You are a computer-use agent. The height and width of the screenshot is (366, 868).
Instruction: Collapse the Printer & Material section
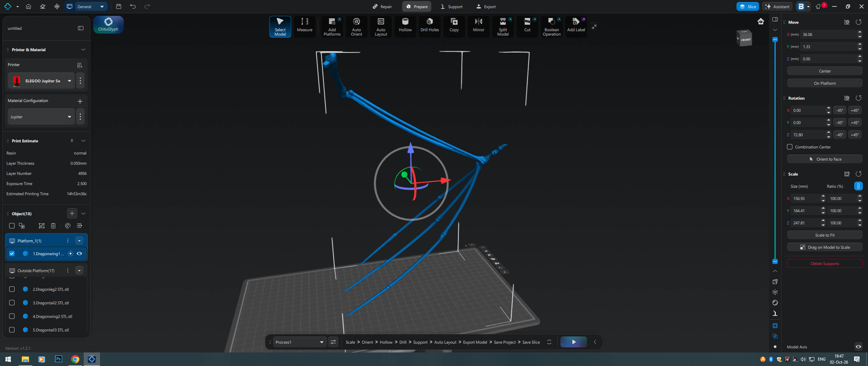pos(83,49)
